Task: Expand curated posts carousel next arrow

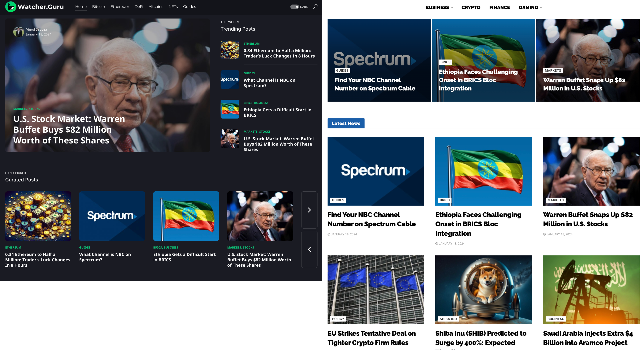Action: coord(309,210)
